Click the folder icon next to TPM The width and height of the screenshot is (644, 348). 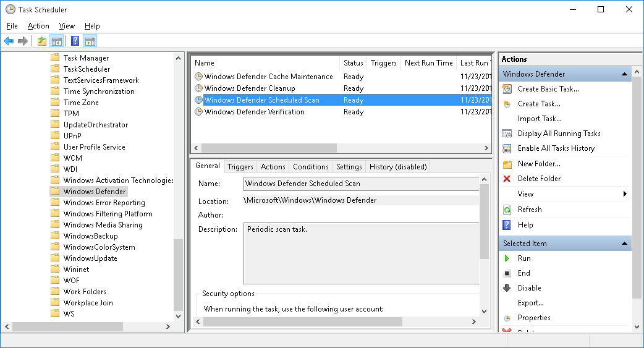click(x=55, y=113)
